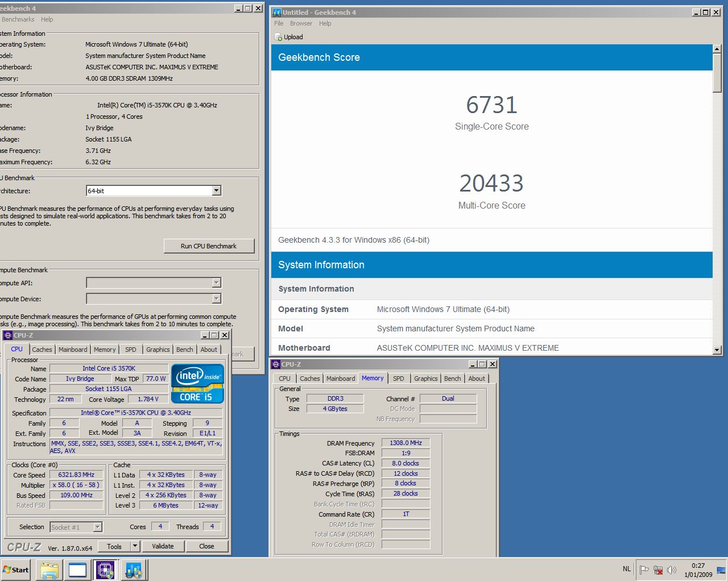
Task: Click the title bar icon of the CPU-Z Memory window
Action: pos(276,364)
